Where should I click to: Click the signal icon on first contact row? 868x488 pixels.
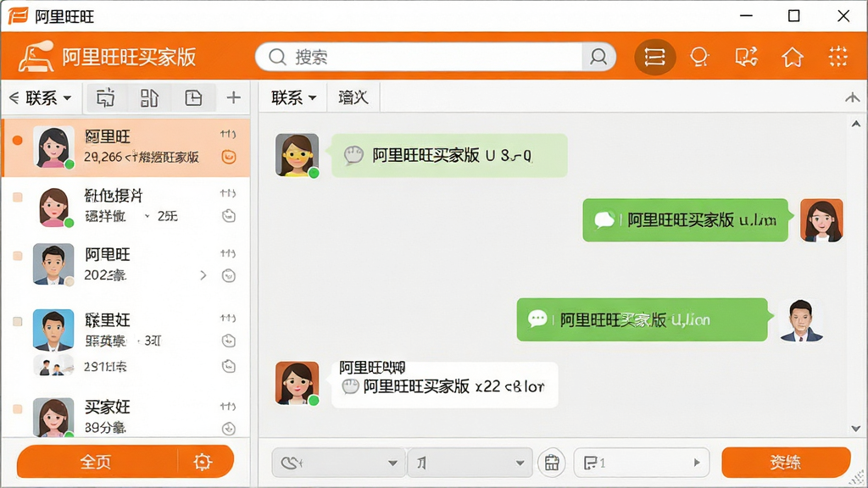coord(227,134)
